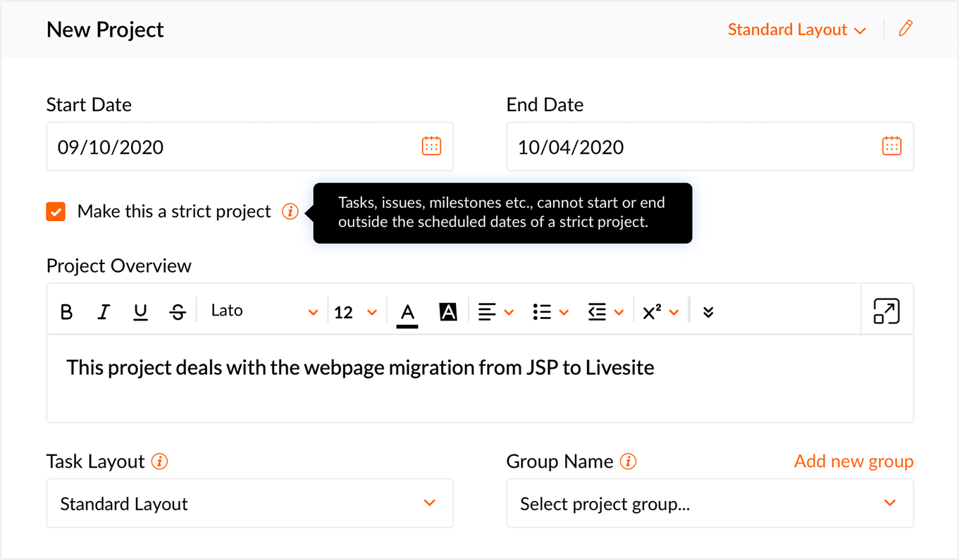Image resolution: width=959 pixels, height=560 pixels.
Task: Uncheck Make this a strict project
Action: pos(56,211)
